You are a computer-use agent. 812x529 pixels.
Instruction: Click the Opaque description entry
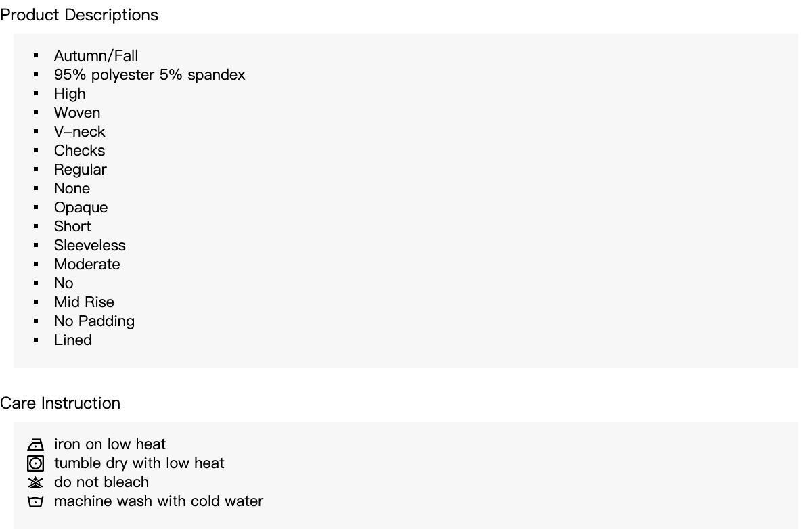click(81, 208)
